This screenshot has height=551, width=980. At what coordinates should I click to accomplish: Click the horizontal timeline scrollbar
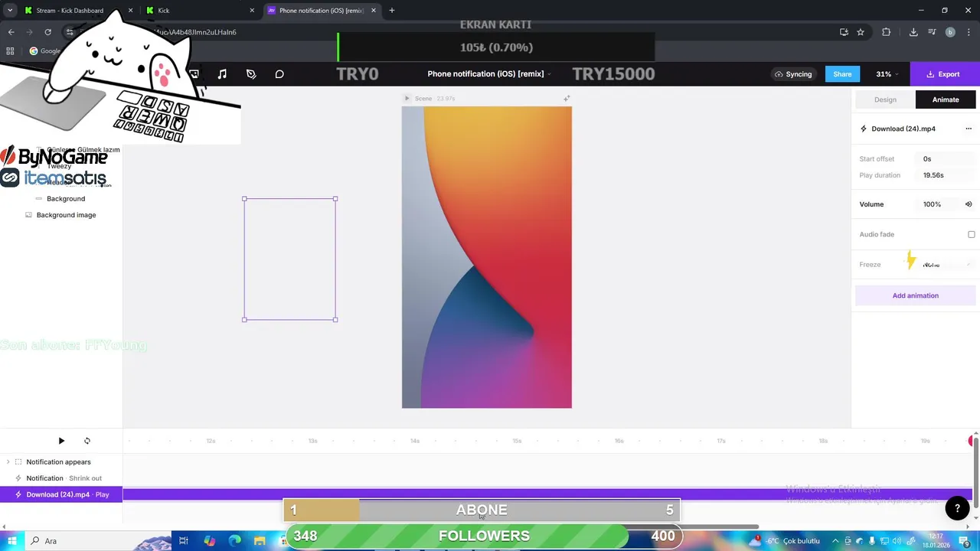click(x=720, y=527)
